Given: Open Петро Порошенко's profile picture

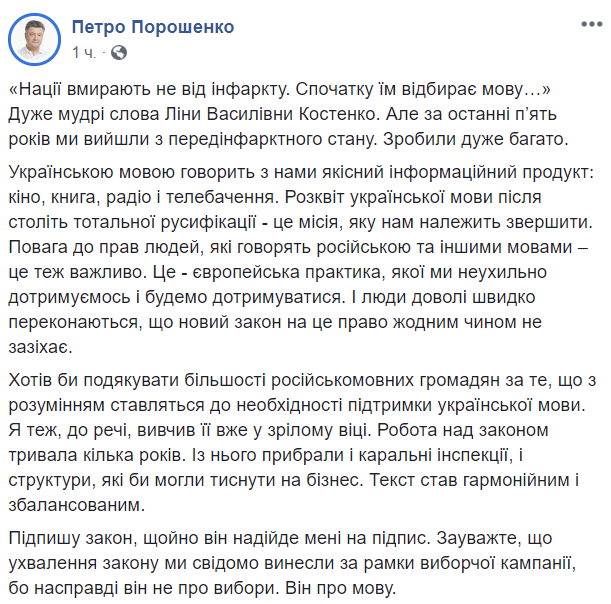Looking at the screenshot, I should click(x=34, y=37).
